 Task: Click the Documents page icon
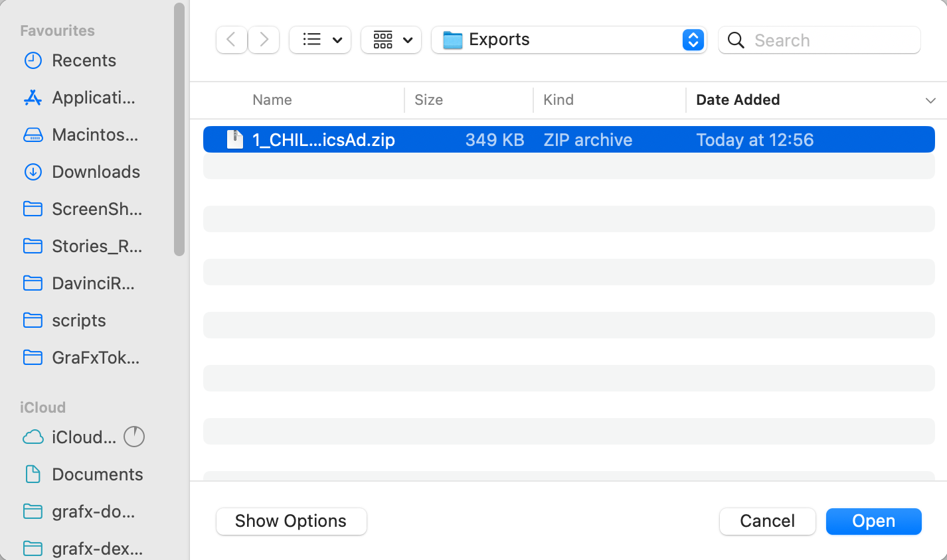click(x=33, y=474)
